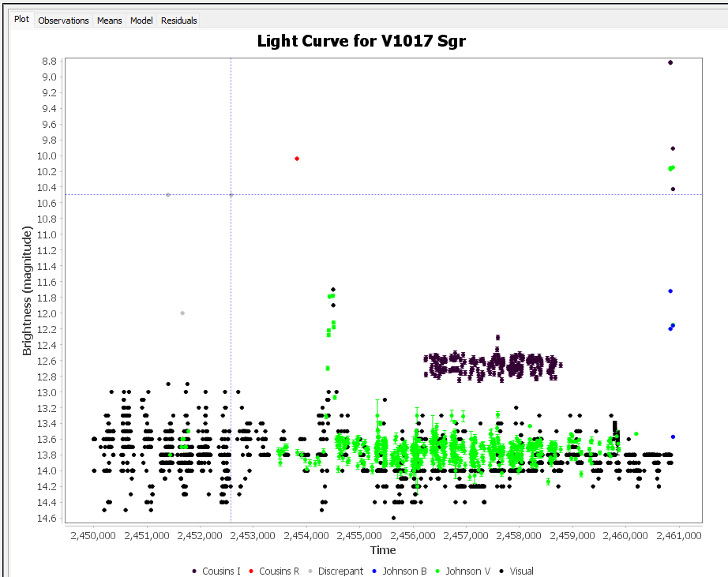Screen dimensions: 728x577
Task: Select the Plot tab
Action: pos(21,20)
